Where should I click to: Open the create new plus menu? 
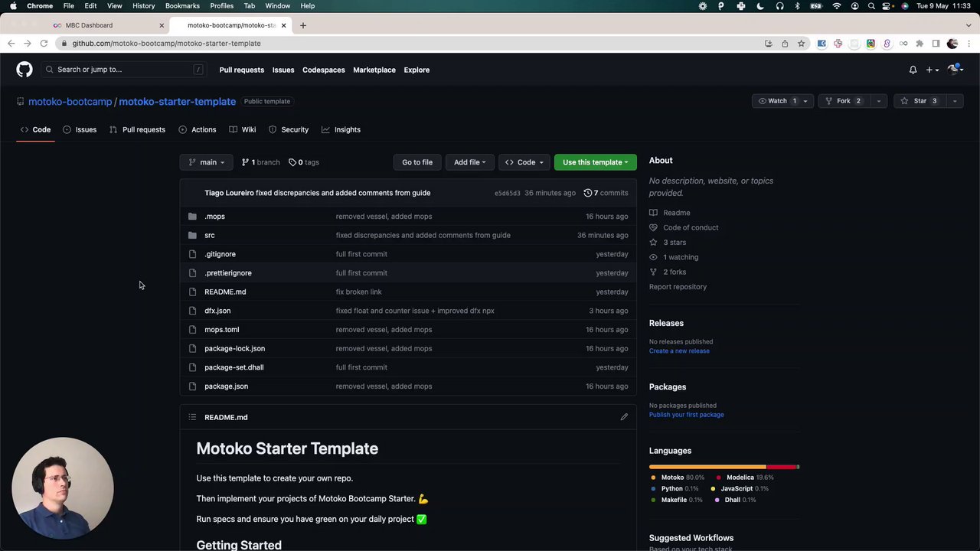tap(932, 70)
